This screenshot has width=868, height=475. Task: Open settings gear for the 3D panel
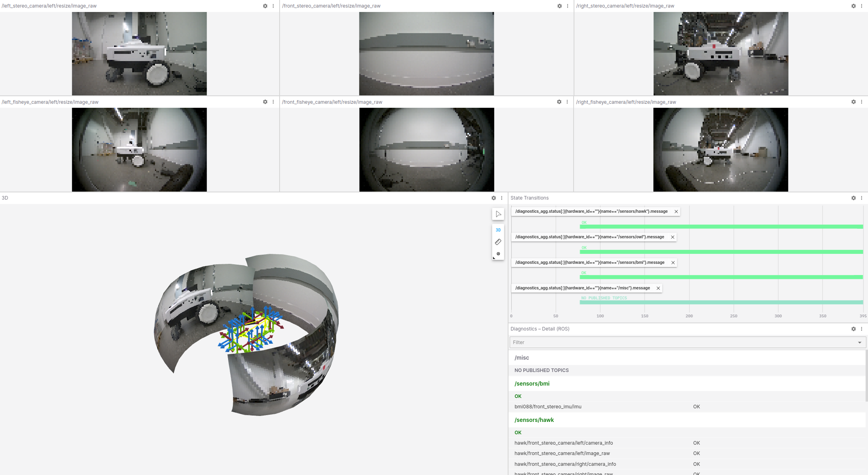tap(494, 198)
